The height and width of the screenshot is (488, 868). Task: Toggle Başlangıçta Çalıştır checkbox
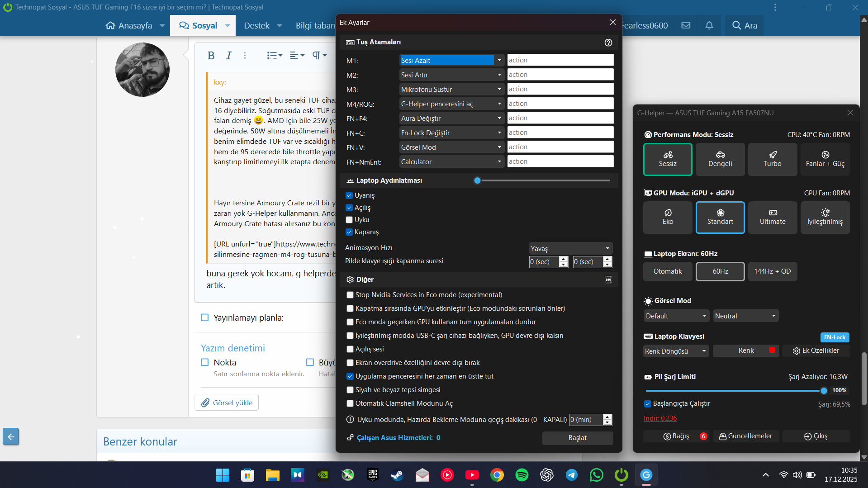tap(648, 403)
